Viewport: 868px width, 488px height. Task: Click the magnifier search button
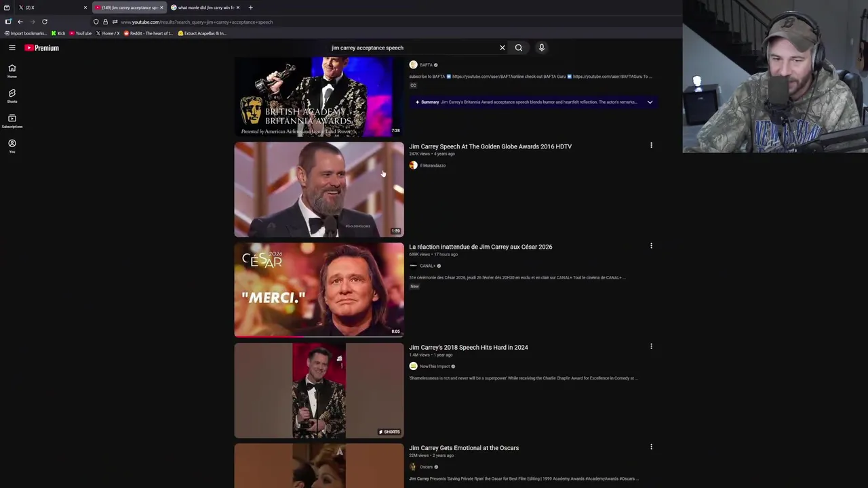point(519,47)
